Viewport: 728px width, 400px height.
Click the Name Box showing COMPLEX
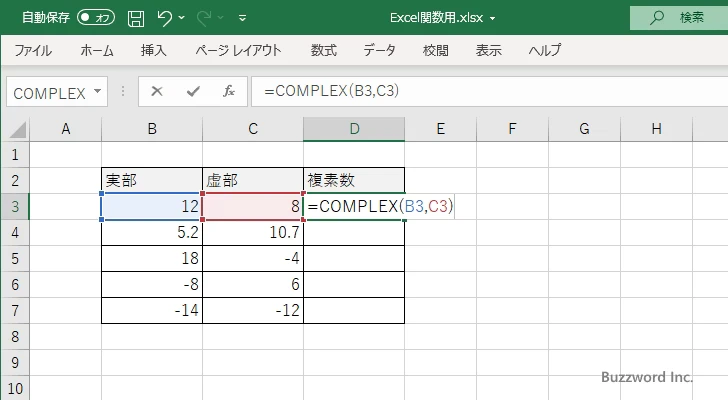50,92
